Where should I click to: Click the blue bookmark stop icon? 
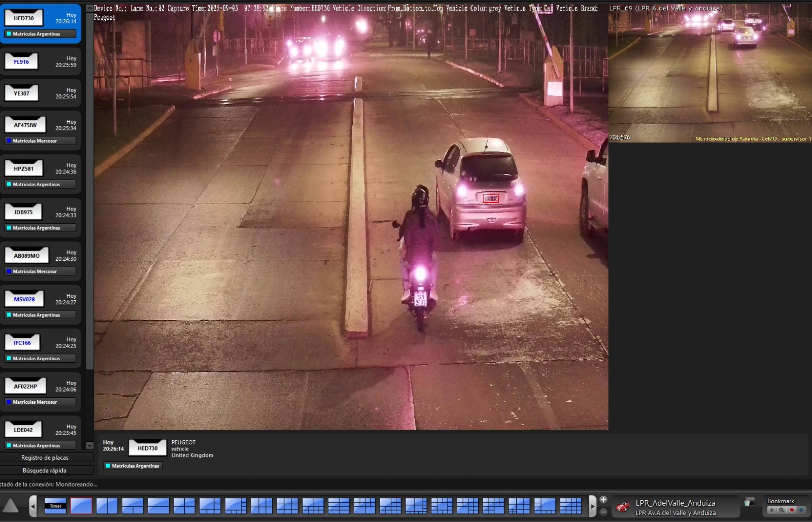click(x=801, y=510)
